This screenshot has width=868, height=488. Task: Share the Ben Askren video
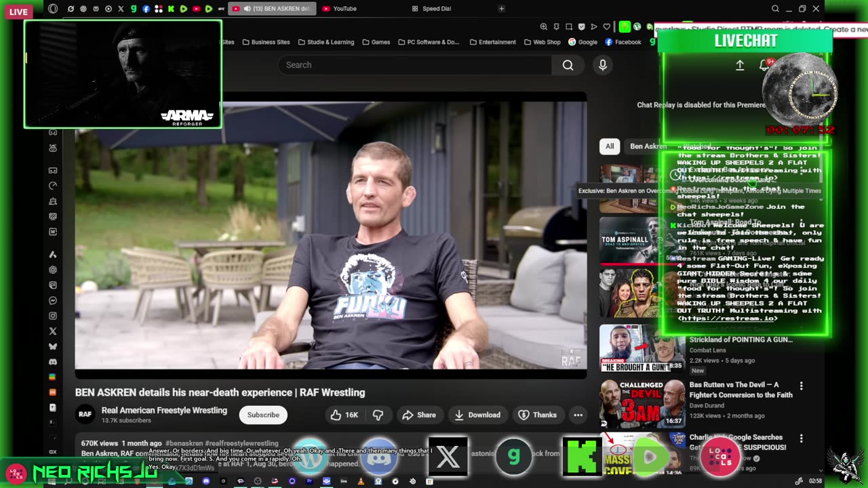coord(418,415)
